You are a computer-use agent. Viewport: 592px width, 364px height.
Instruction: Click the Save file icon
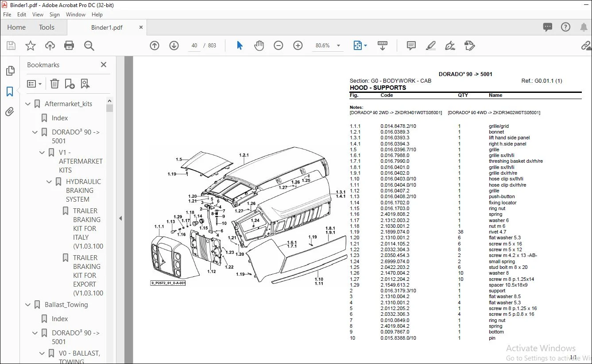pos(11,46)
